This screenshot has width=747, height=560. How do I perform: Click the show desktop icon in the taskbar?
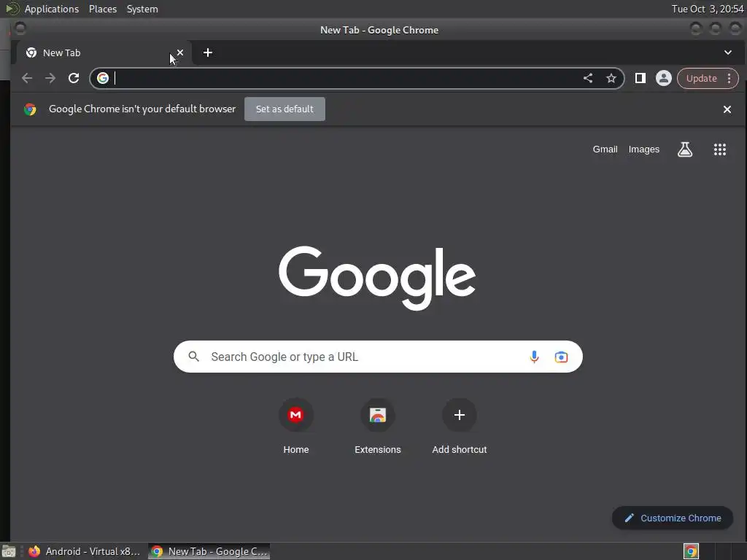[9, 551]
